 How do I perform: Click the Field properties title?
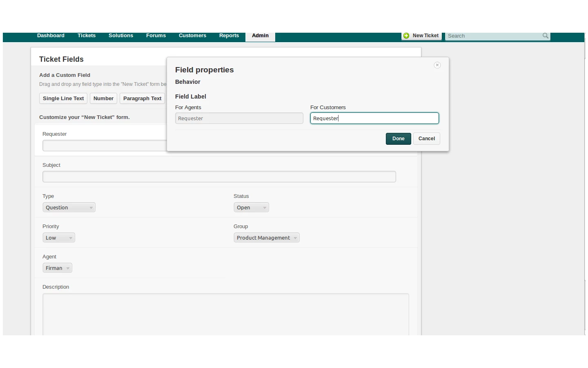pos(205,70)
